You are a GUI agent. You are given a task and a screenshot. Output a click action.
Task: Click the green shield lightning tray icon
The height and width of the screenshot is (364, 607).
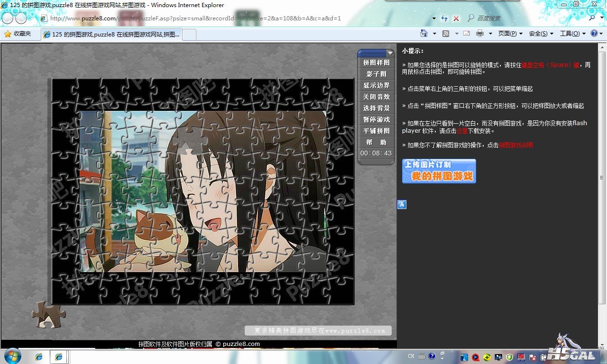tap(509, 357)
